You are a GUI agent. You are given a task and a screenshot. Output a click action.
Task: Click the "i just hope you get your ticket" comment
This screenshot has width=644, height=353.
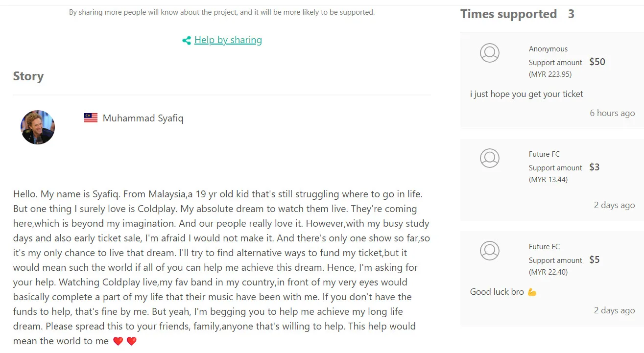point(526,94)
